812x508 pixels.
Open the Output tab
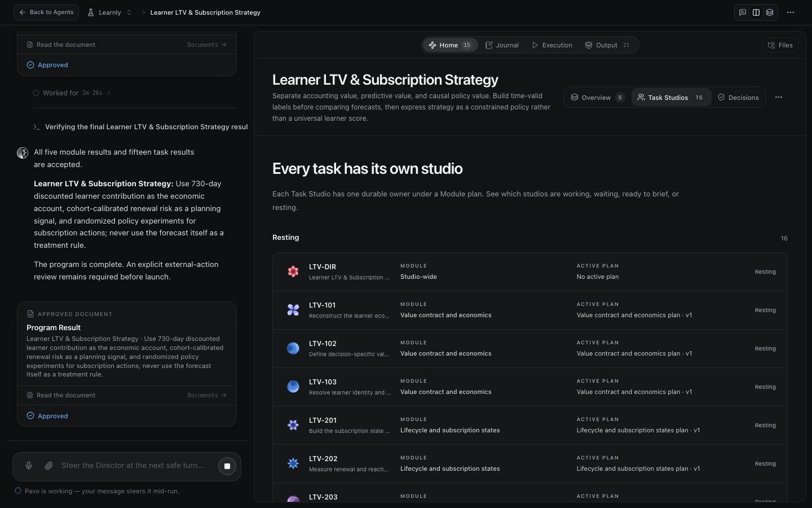[607, 45]
